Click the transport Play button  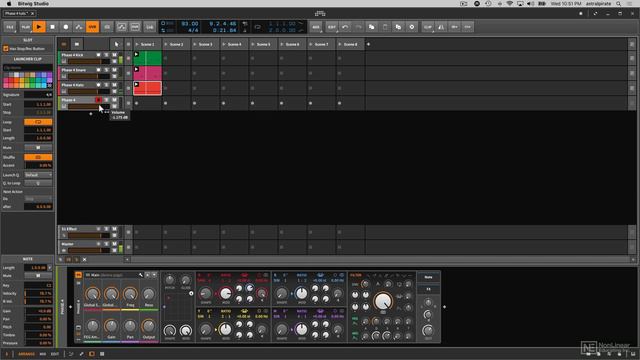(39, 27)
